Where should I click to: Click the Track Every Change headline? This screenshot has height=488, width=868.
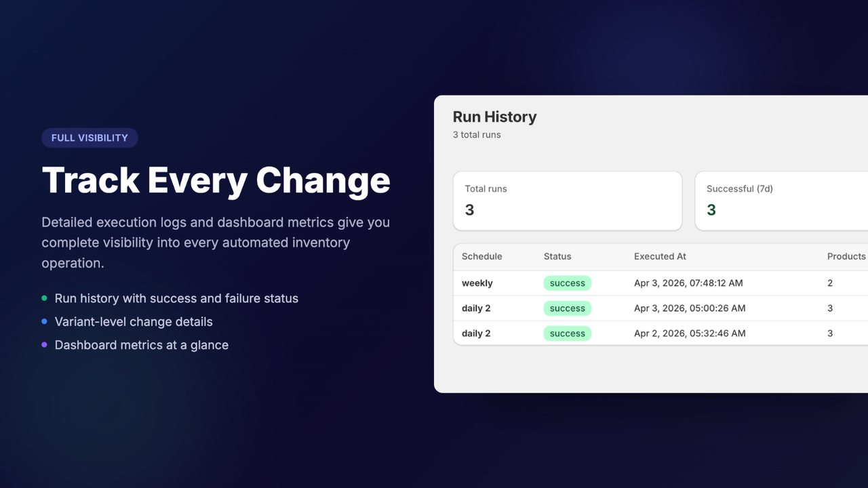(x=216, y=180)
